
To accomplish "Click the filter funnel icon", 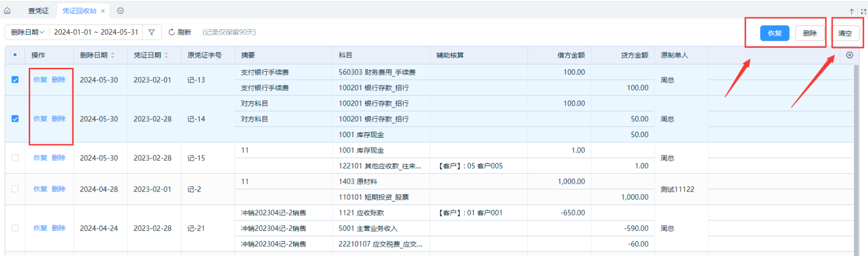I will click(152, 32).
